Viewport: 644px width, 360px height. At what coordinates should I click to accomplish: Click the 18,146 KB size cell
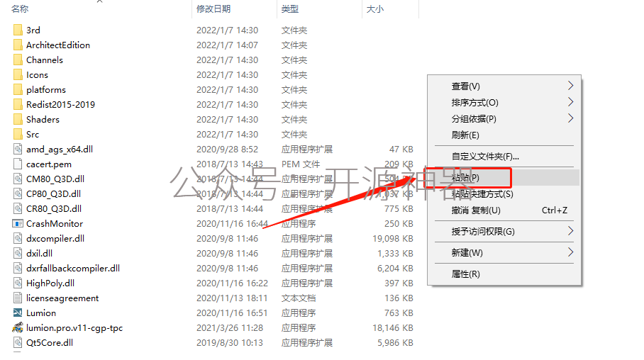coord(393,328)
